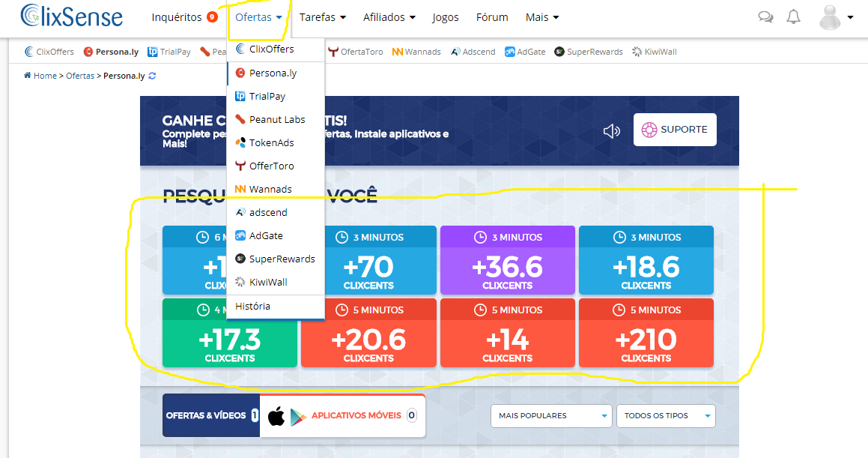Screen dimensions: 868x458
Task: Choose Peanut Labs from Ofertas dropdown
Action: 276,119
